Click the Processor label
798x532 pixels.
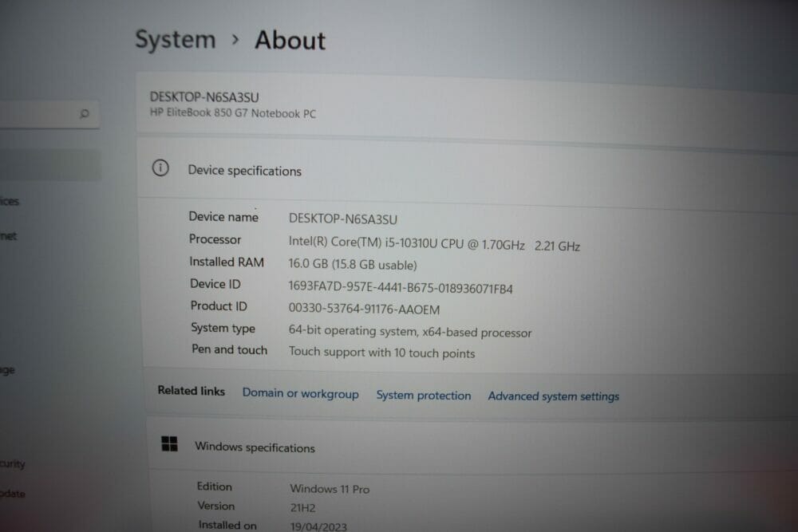pos(215,239)
